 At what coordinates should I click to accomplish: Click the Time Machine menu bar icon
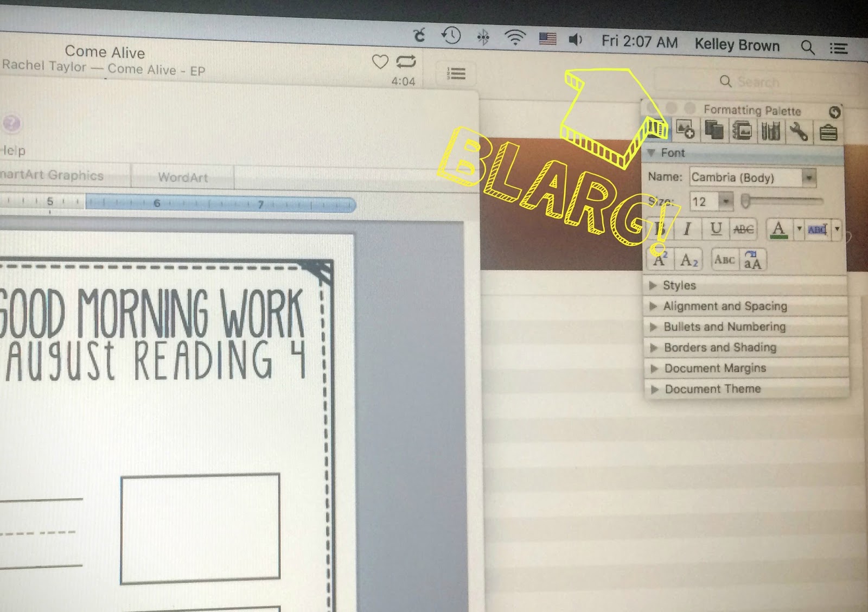pos(451,36)
